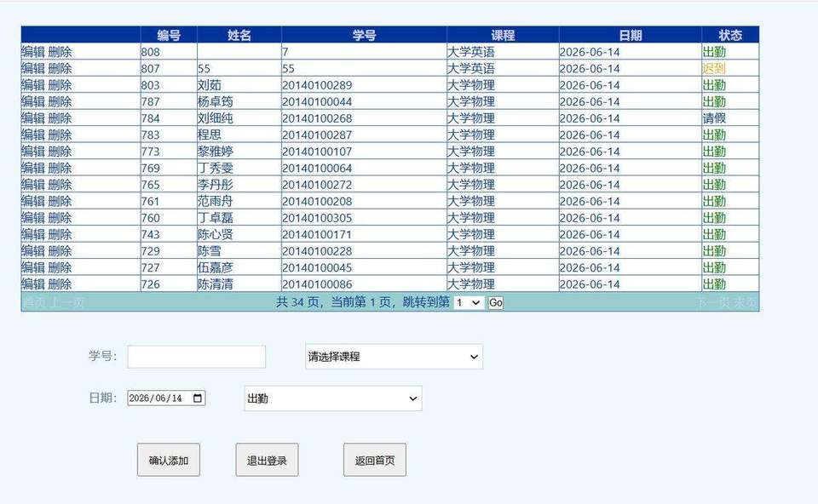818x504 pixels.
Task: Click the 日期 date field 2026/06/14
Action: click(166, 398)
